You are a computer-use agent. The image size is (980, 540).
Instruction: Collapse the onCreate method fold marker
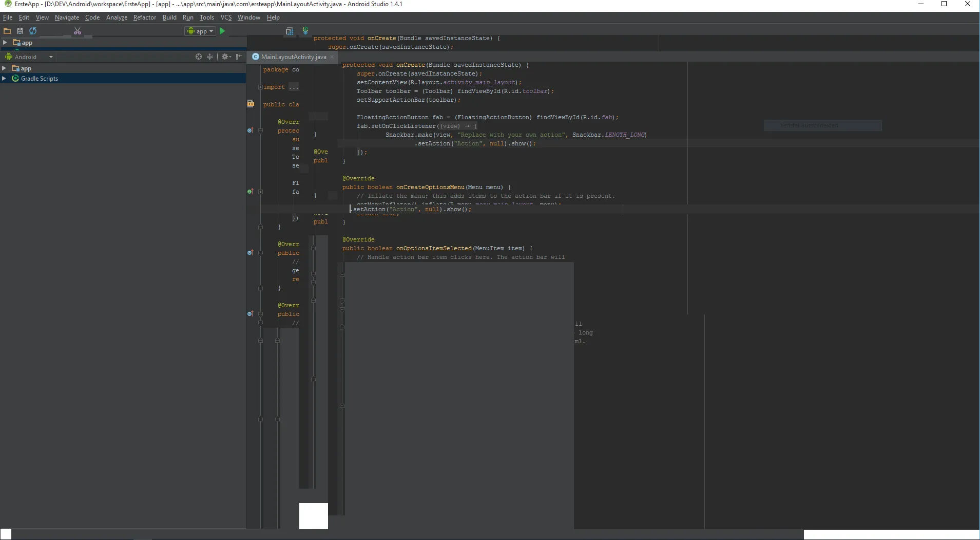click(260, 131)
